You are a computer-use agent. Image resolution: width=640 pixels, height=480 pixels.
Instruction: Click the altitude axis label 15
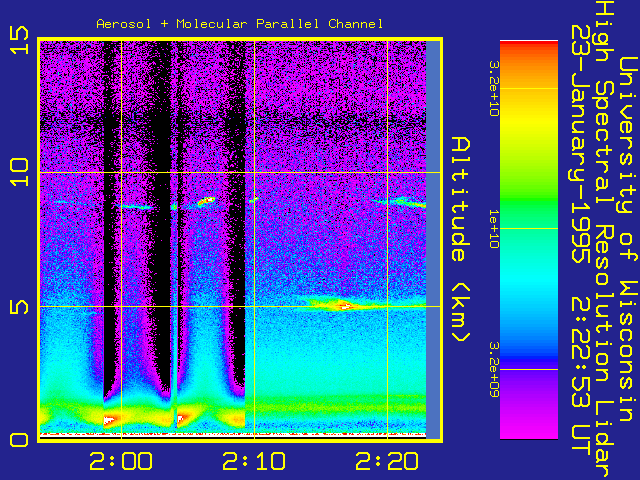(19, 40)
